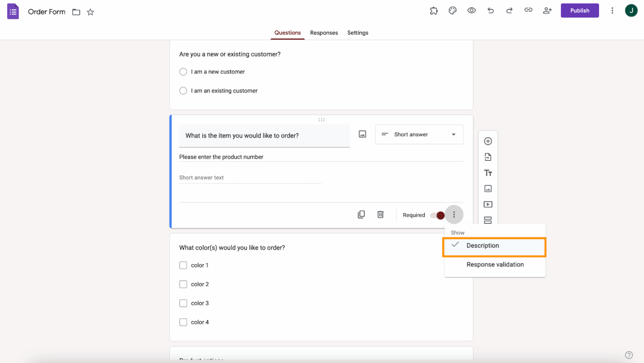Select 'I am an existing customer'
Viewport: 644px width, 363px height.
pyautogui.click(x=183, y=91)
